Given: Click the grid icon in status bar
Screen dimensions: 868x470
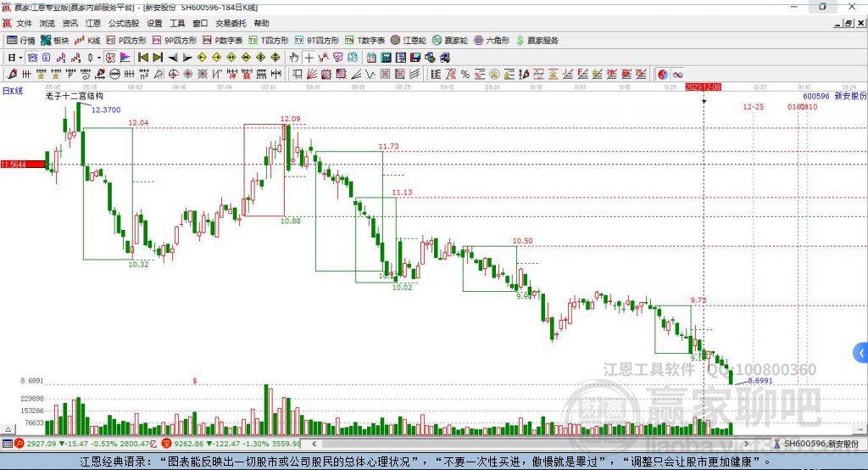Looking at the screenshot, I should [x=7, y=444].
